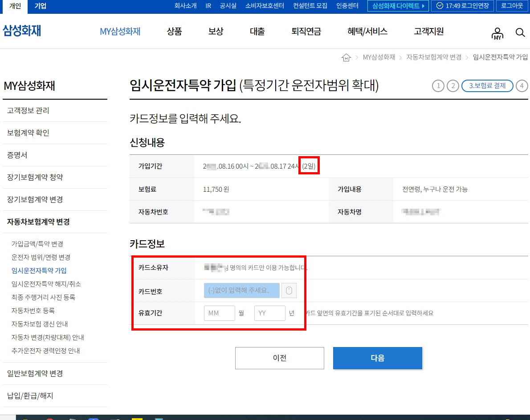Click the text 전연령, 누구나 운전 가능
The image size is (530, 420).
[x=435, y=190]
